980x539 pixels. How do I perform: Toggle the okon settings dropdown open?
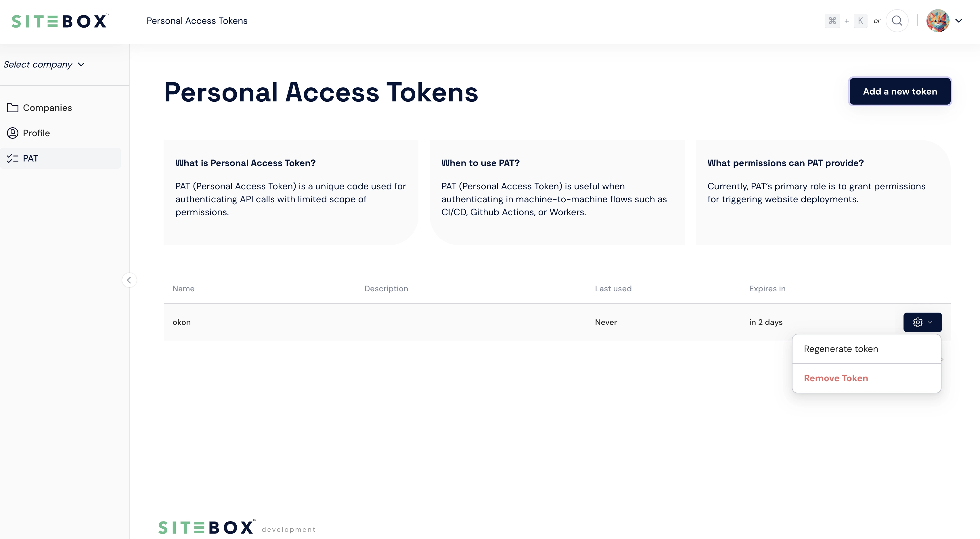922,322
